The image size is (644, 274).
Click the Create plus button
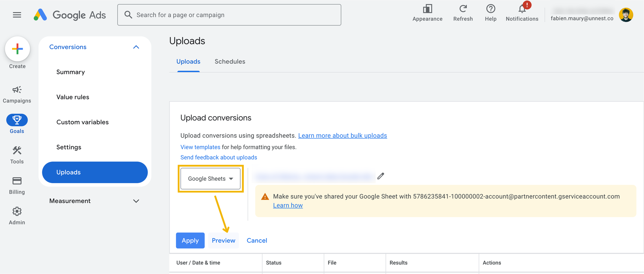(17, 49)
